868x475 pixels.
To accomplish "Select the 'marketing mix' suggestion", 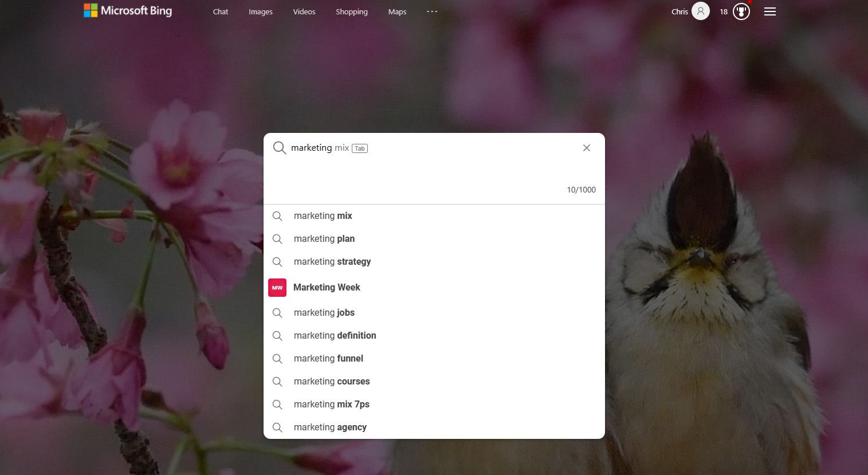I will (x=323, y=216).
